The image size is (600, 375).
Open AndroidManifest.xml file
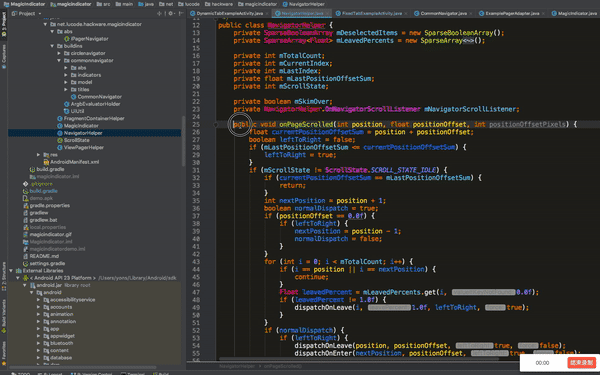(x=71, y=162)
